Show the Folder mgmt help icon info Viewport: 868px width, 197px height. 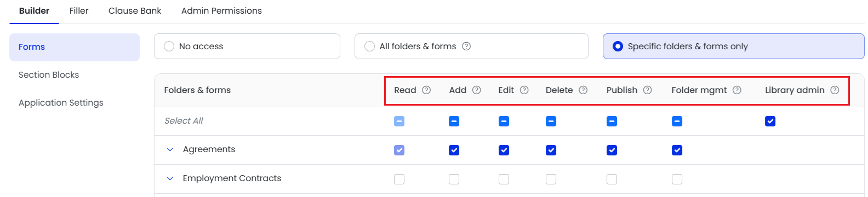click(737, 90)
